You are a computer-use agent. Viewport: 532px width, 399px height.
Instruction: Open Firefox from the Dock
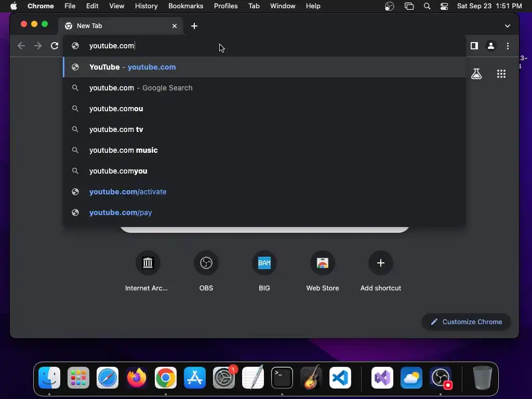[137, 378]
